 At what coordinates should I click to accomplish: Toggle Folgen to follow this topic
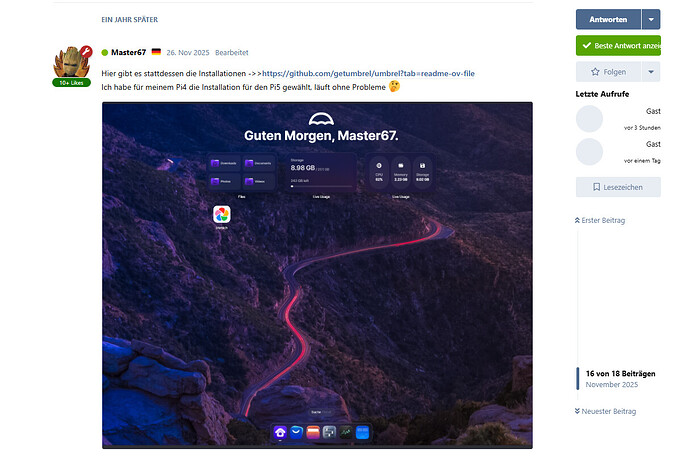click(x=608, y=72)
